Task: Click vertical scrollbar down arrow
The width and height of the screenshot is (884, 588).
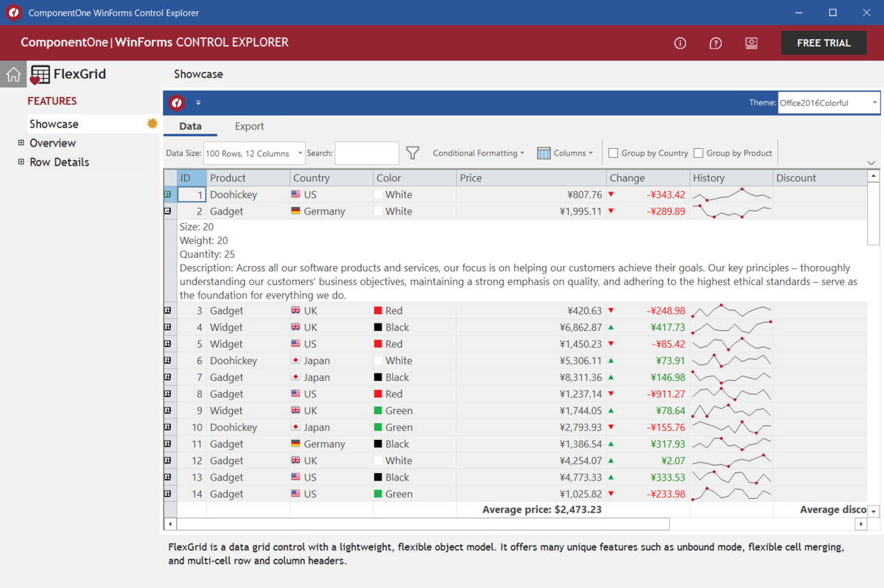Action: point(874,511)
